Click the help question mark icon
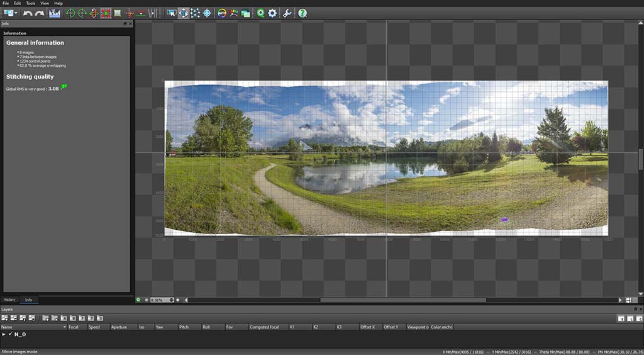Image resolution: width=644 pixels, height=355 pixels. pyautogui.click(x=303, y=13)
